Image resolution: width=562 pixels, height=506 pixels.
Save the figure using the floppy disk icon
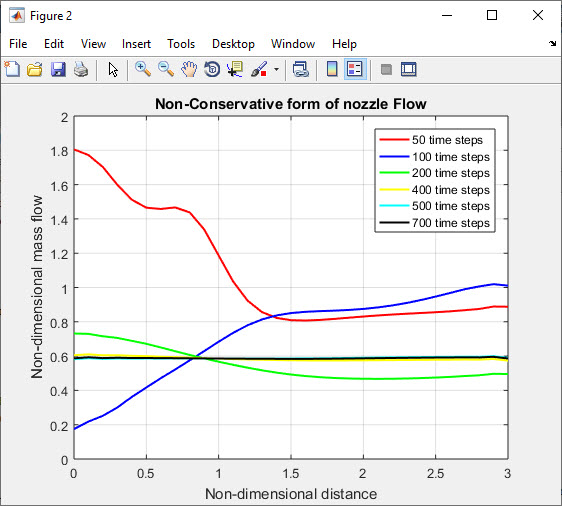click(58, 69)
